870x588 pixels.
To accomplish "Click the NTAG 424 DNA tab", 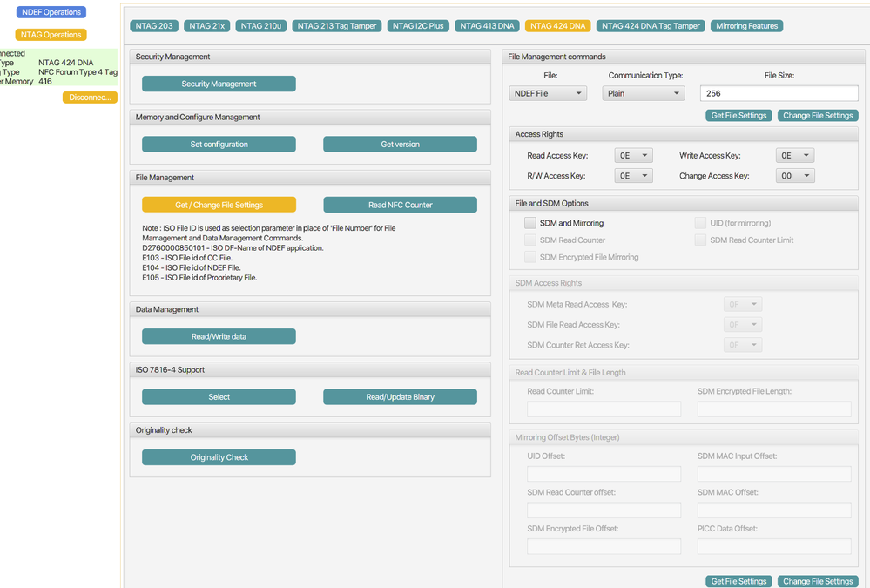I will click(x=557, y=26).
